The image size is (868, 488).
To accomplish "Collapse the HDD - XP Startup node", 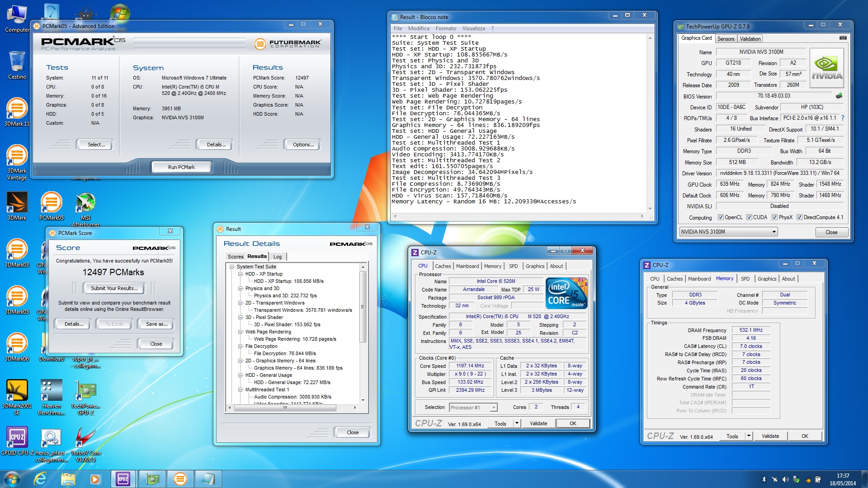I will 241,274.
